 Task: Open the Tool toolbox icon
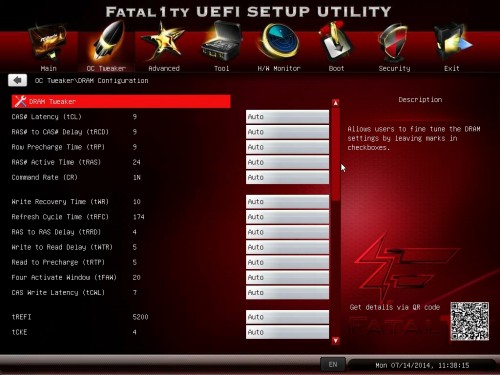222,42
